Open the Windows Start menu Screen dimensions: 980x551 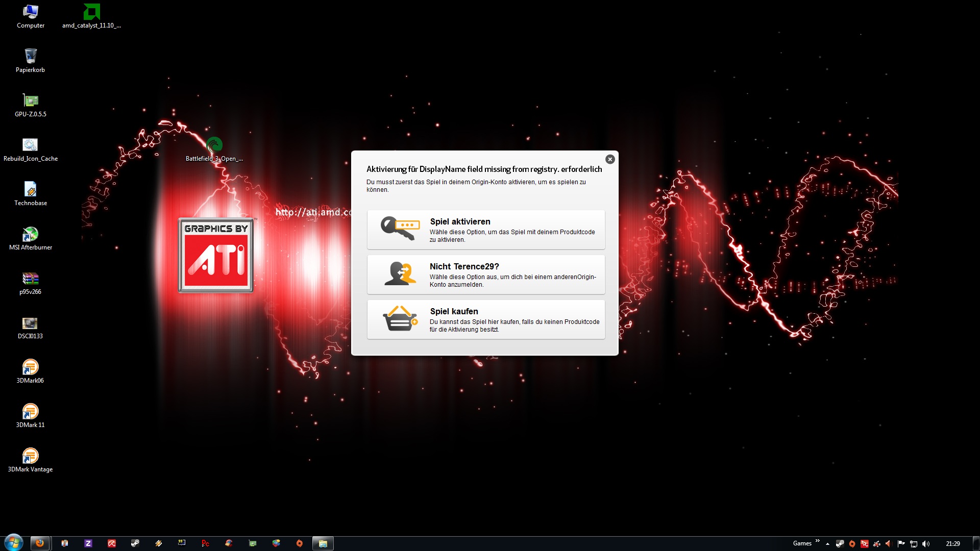tap(13, 543)
